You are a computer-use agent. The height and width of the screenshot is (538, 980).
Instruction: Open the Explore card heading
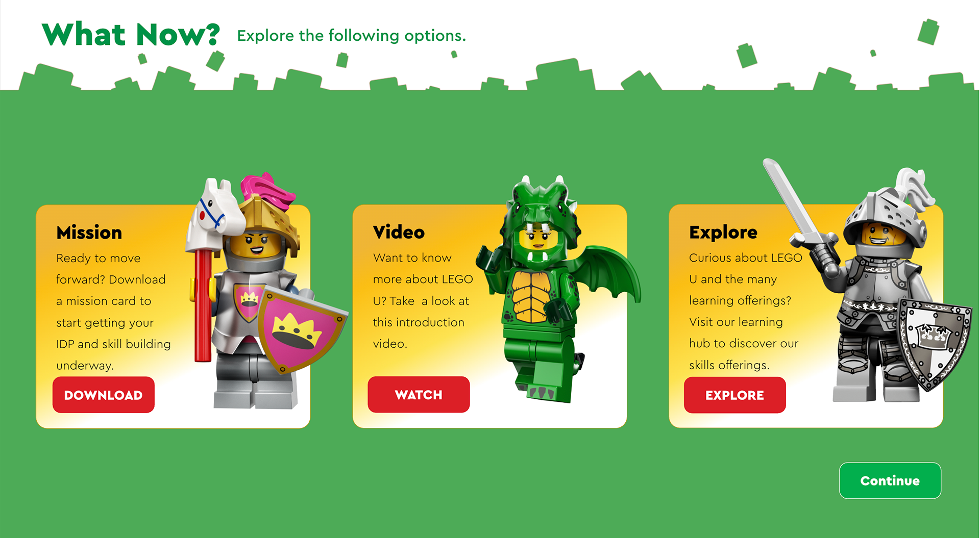[x=723, y=232]
